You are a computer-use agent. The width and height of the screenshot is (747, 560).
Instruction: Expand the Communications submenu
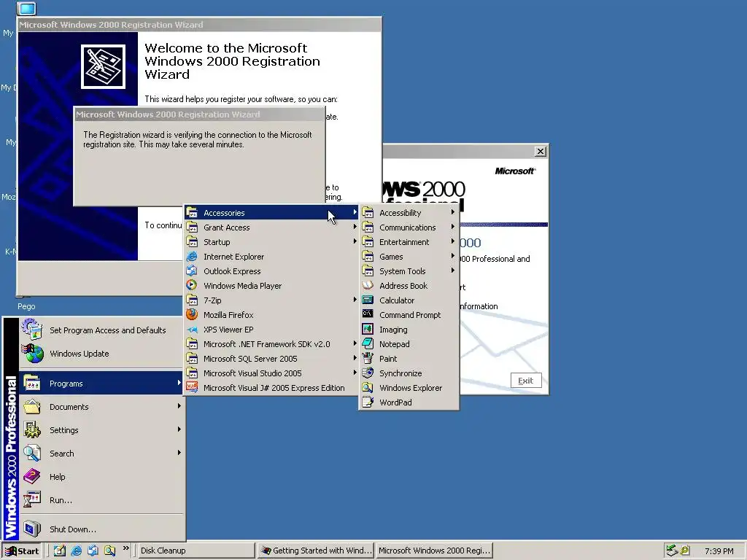409,227
